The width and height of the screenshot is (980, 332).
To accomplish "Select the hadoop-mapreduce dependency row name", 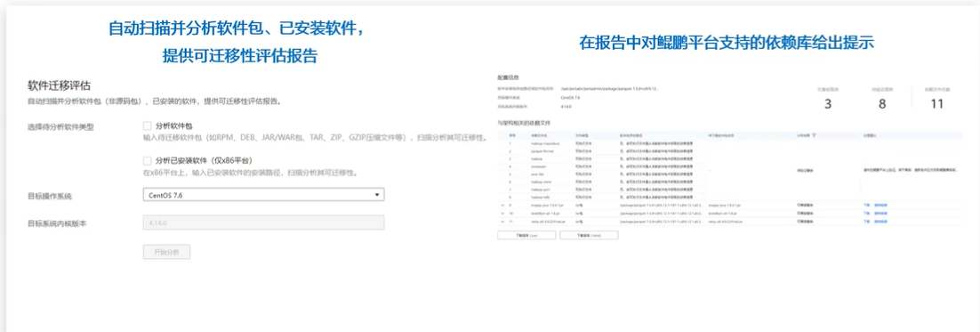I will (545, 143).
